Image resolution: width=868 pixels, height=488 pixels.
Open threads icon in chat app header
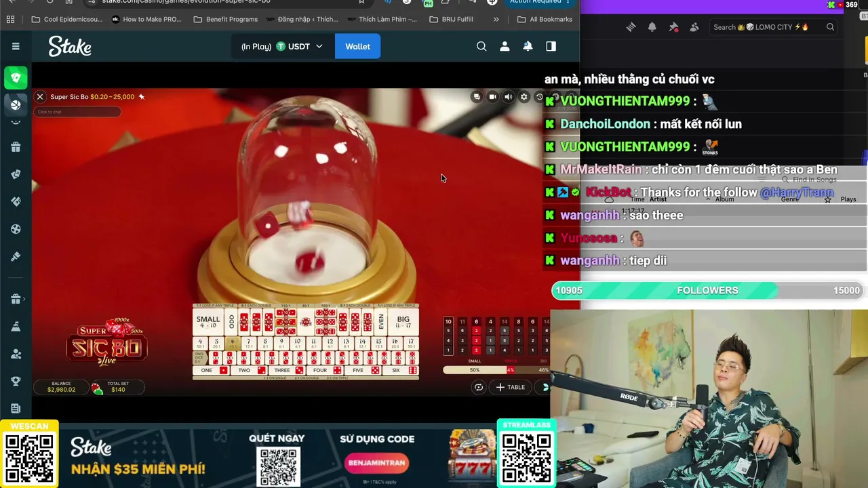click(x=631, y=27)
